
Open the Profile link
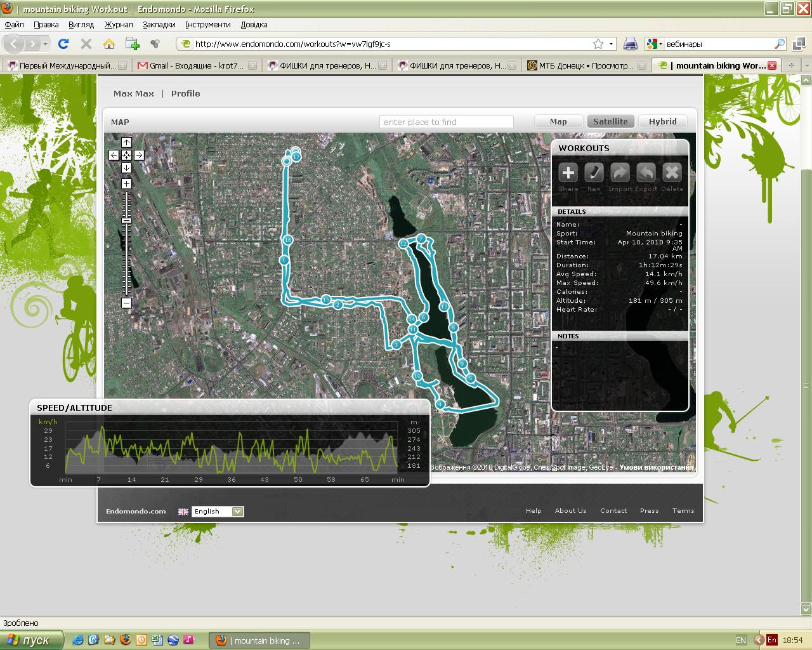185,93
